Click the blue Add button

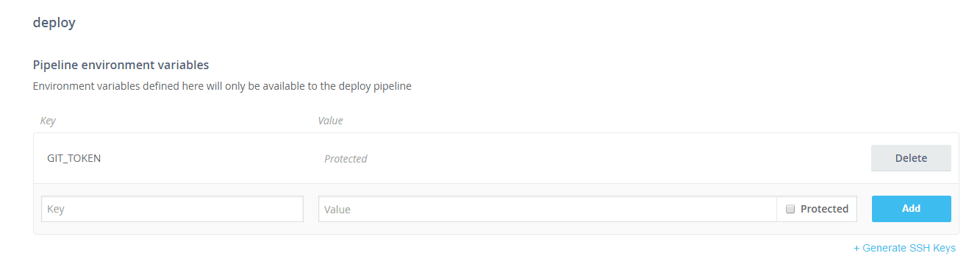pyautogui.click(x=911, y=208)
